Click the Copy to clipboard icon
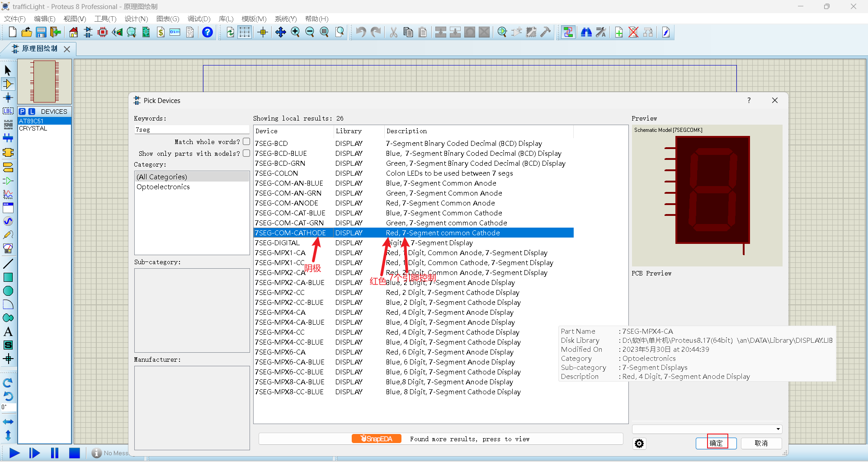The width and height of the screenshot is (868, 462). point(408,32)
